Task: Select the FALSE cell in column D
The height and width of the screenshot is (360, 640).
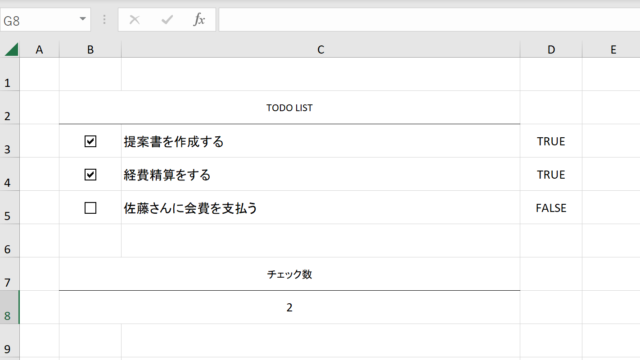Action: click(x=551, y=208)
